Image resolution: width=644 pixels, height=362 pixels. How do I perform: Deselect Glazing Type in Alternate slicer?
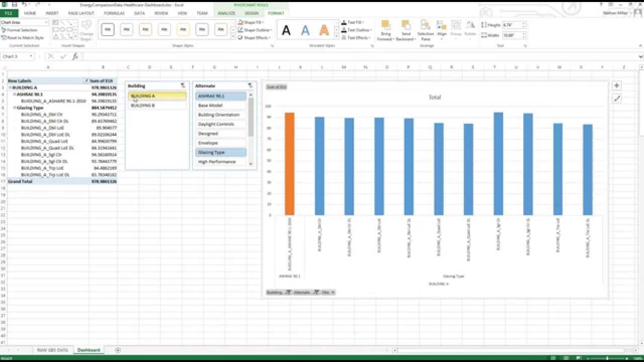[x=220, y=152]
